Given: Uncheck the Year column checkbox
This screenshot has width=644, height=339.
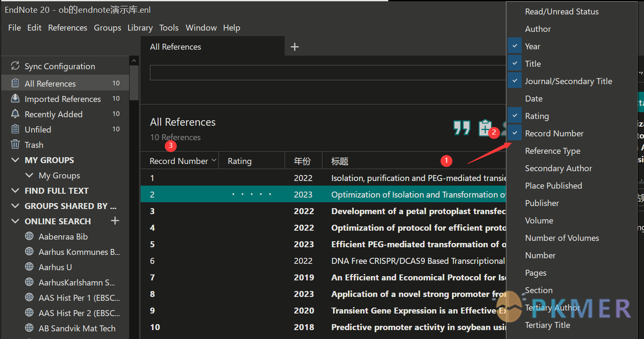Looking at the screenshot, I should 515,46.
